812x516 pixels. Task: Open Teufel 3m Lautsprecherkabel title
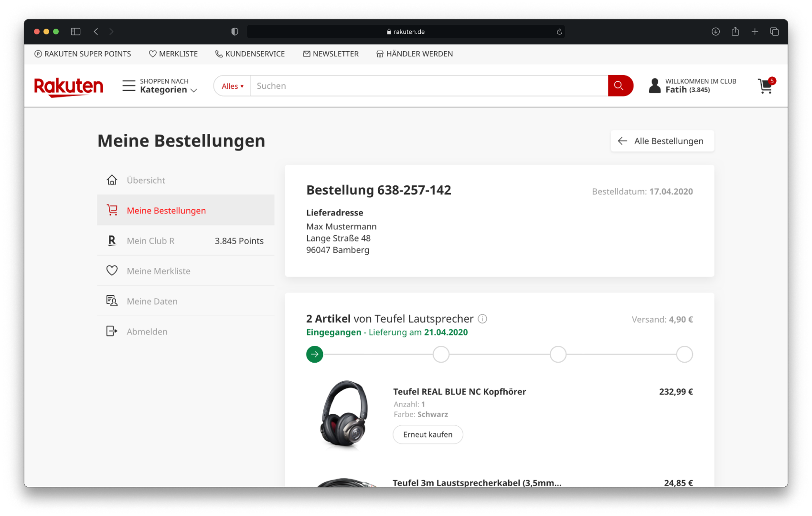[477, 483]
